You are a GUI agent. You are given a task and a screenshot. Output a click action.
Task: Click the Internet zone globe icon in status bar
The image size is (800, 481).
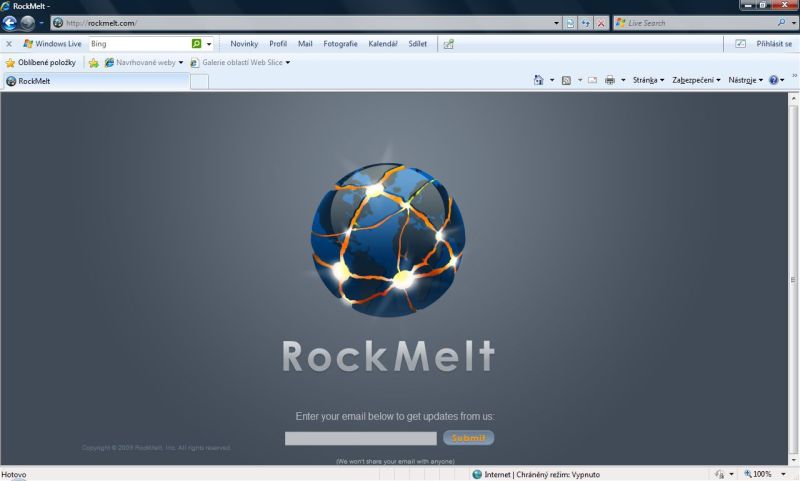click(477, 474)
